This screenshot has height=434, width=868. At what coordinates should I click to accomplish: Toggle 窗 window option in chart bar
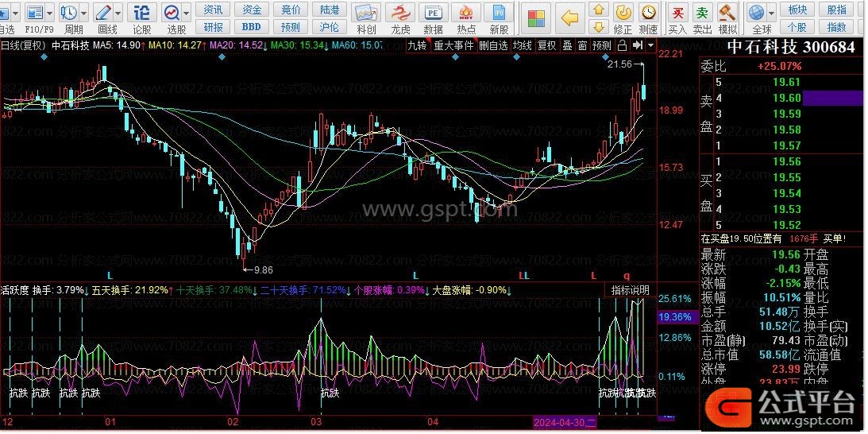click(582, 45)
